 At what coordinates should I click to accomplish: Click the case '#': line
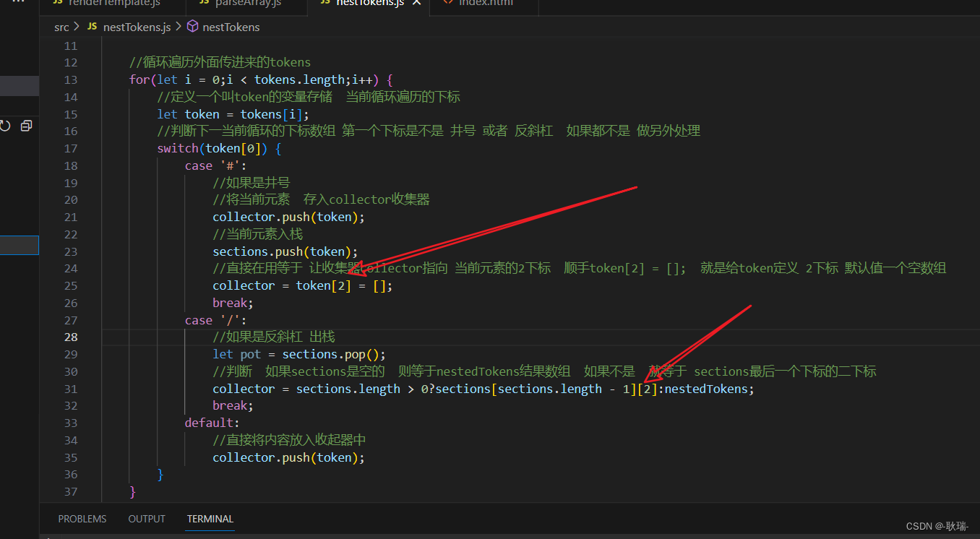coord(215,165)
